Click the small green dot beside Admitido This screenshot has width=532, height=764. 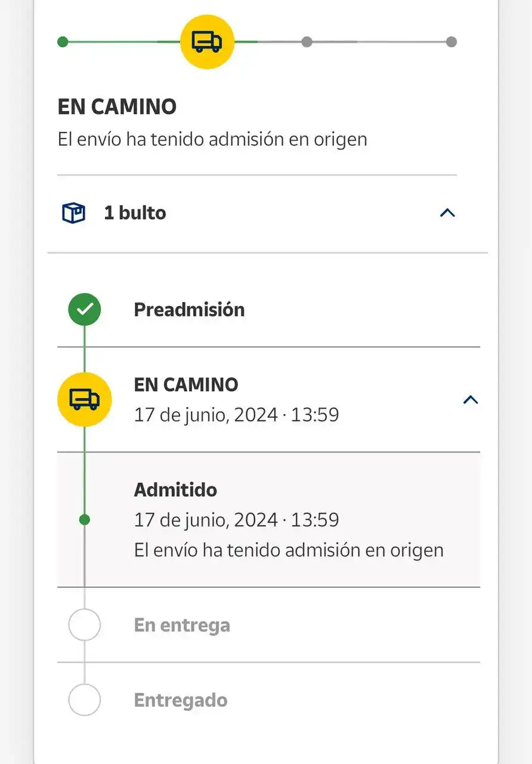tap(84, 520)
